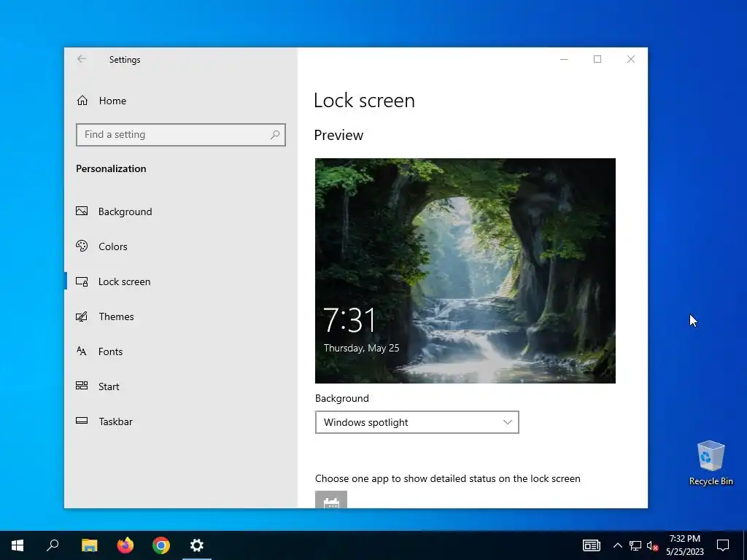Click the Fonts AA icon
The height and width of the screenshot is (560, 747).
point(82,351)
